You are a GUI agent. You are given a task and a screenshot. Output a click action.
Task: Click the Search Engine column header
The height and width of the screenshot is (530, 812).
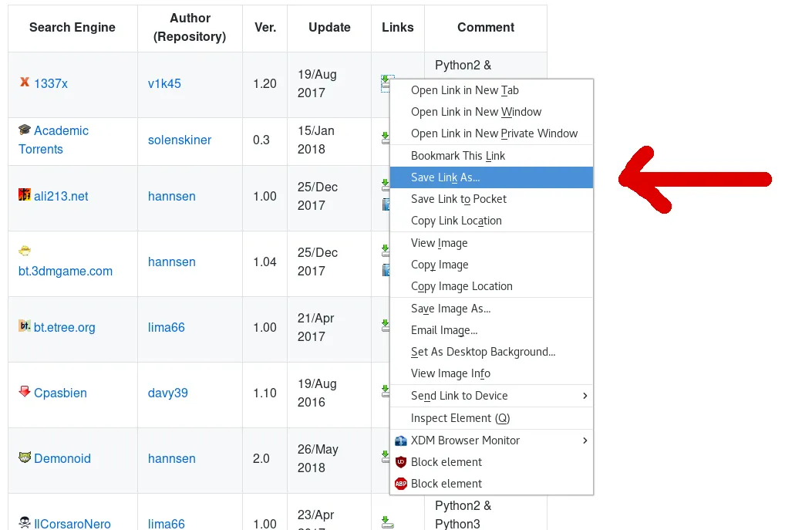[x=72, y=27]
